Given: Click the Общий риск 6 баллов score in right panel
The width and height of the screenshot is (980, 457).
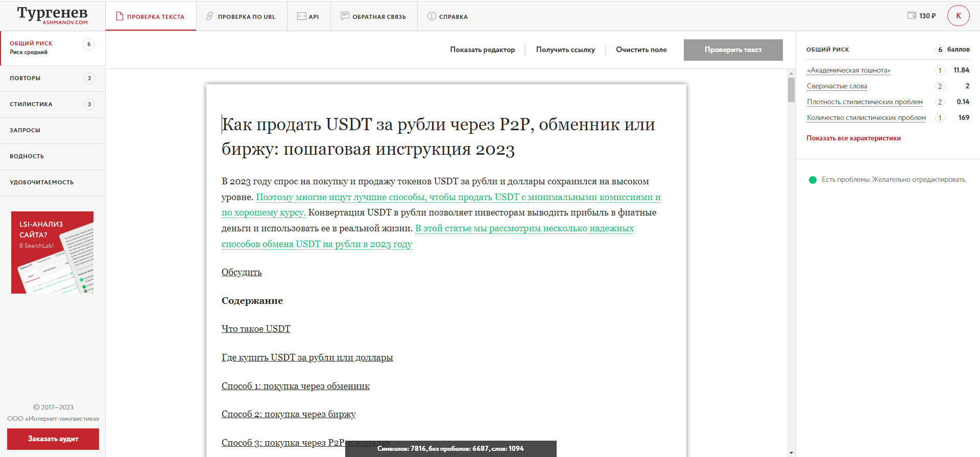Looking at the screenshot, I should (x=952, y=50).
